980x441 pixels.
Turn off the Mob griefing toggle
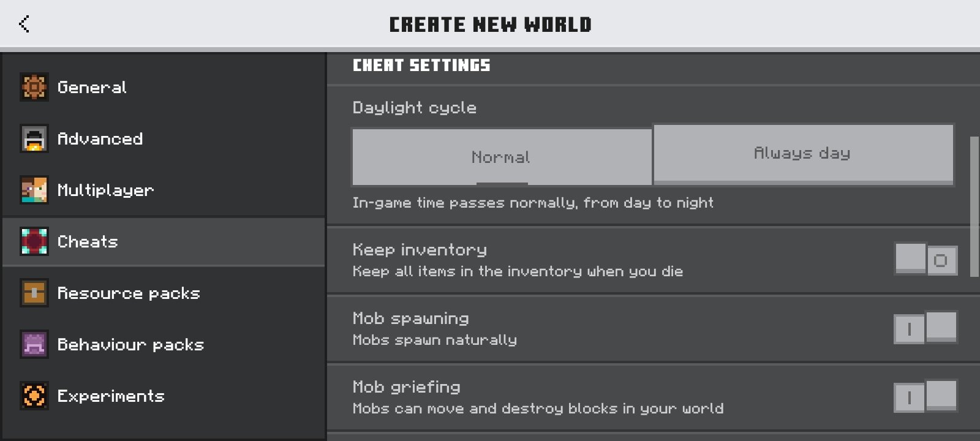tap(925, 396)
